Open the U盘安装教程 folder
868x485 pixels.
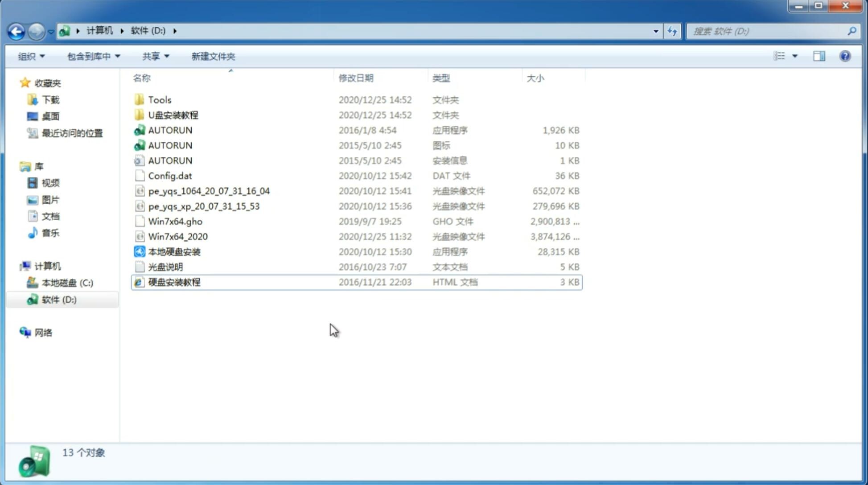[173, 115]
